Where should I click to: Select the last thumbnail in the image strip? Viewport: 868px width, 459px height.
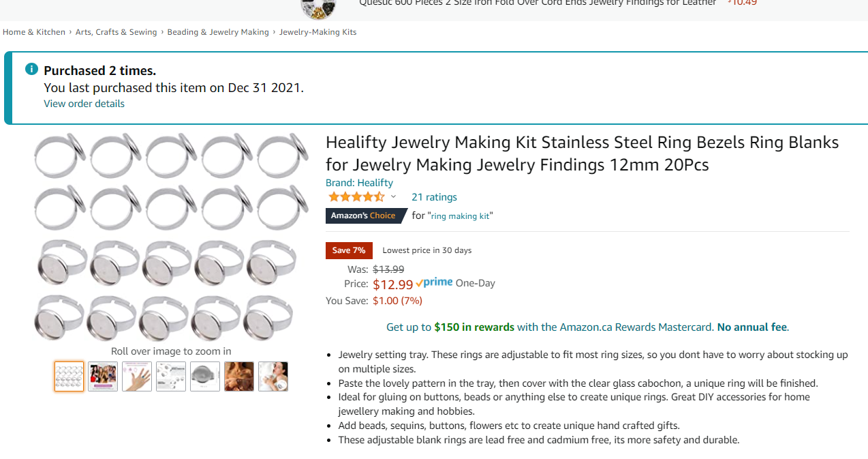pos(273,376)
